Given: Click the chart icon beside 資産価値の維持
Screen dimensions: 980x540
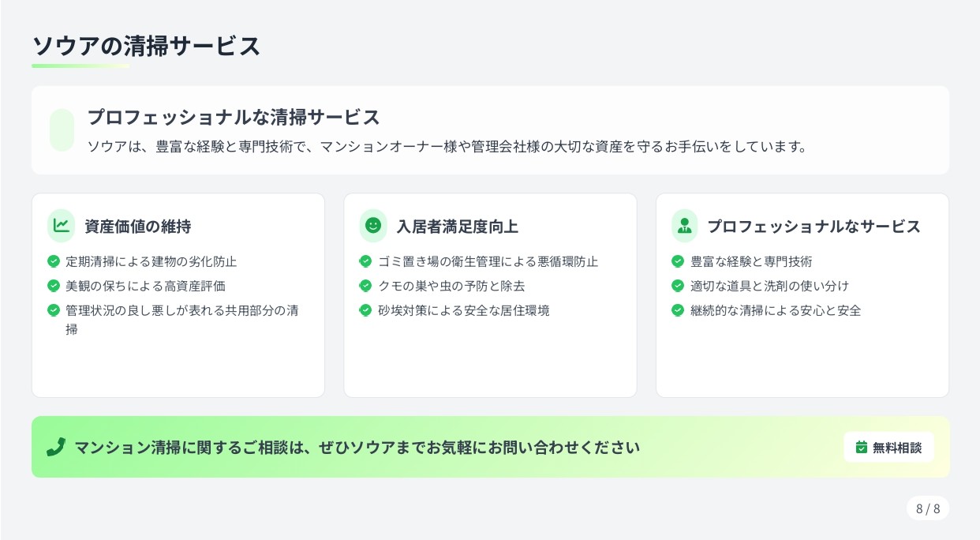Looking at the screenshot, I should (61, 226).
